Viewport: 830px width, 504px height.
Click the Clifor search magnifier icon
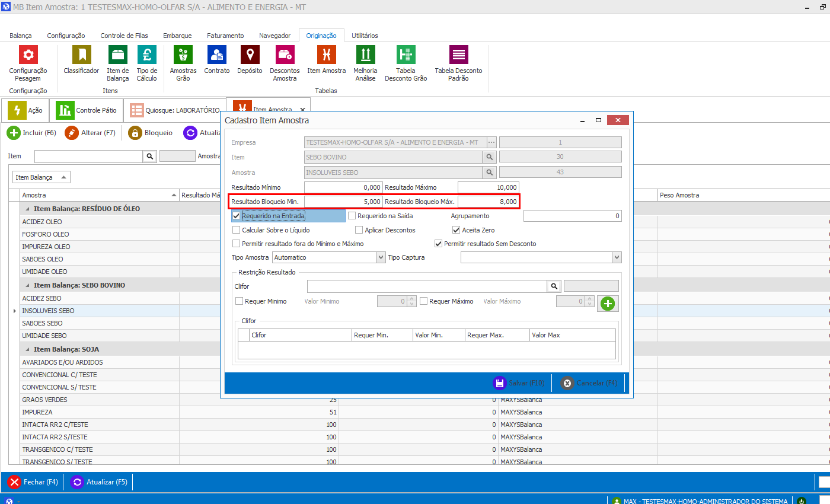[554, 286]
